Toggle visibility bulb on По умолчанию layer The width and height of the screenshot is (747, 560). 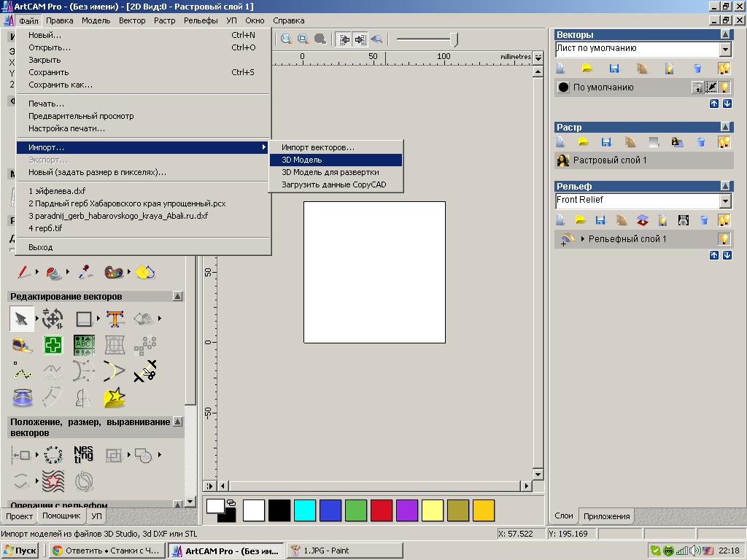[724, 87]
